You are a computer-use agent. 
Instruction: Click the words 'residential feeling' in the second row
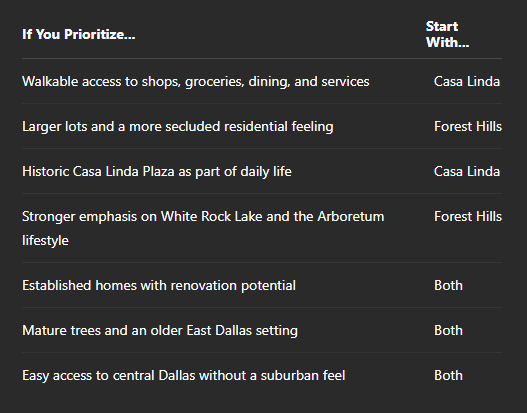pyautogui.click(x=279, y=127)
